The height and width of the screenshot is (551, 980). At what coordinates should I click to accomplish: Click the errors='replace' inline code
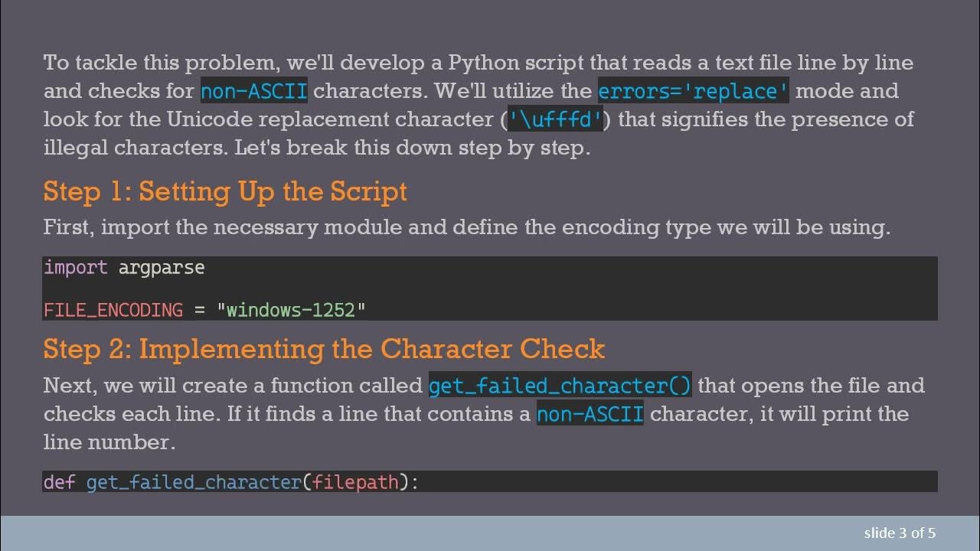(x=693, y=92)
